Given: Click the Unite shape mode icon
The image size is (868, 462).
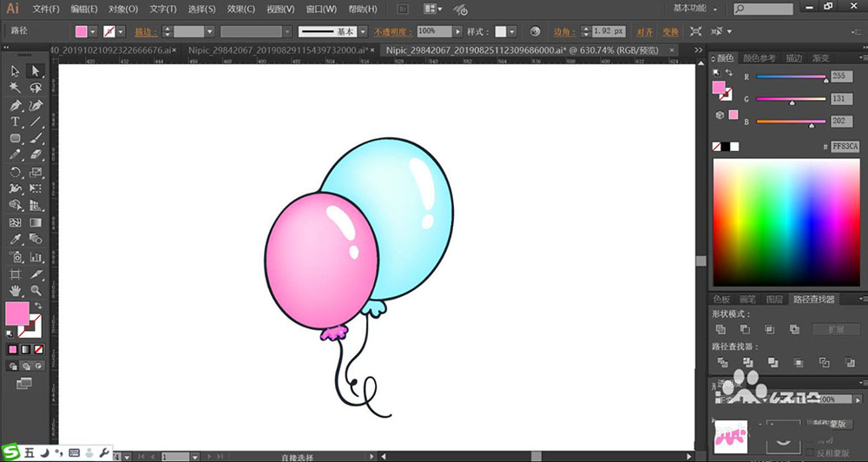Looking at the screenshot, I should point(720,329).
